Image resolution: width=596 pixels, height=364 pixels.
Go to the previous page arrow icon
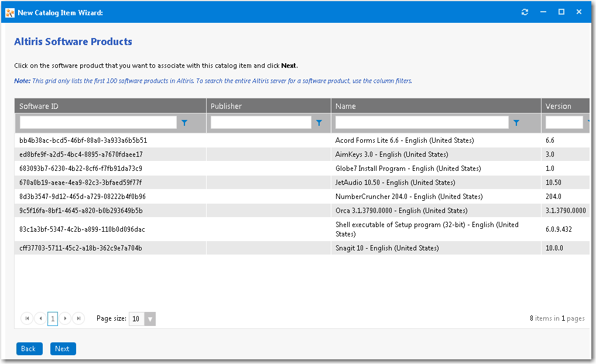[x=40, y=318]
